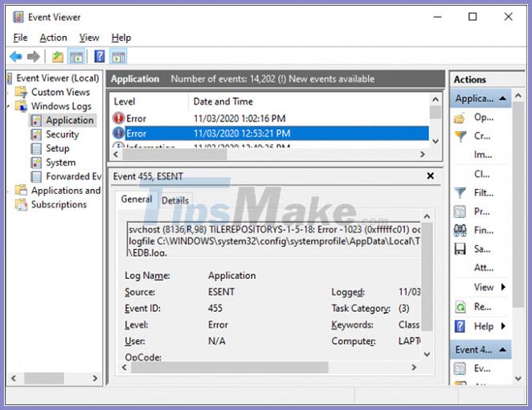This screenshot has width=532, height=410.
Task: Click the Help question-mark icon in Actions pane
Action: [x=460, y=326]
